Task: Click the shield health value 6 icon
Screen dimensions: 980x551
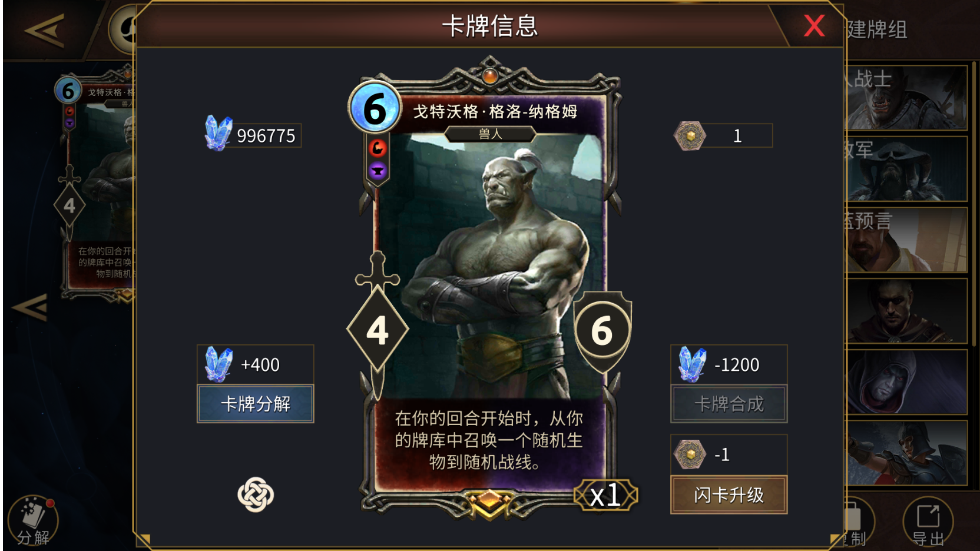Action: point(602,331)
